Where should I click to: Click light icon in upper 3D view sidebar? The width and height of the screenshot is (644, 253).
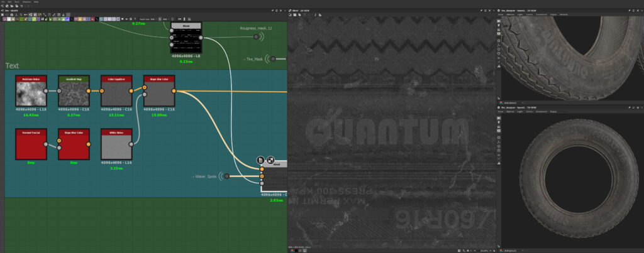click(499, 25)
